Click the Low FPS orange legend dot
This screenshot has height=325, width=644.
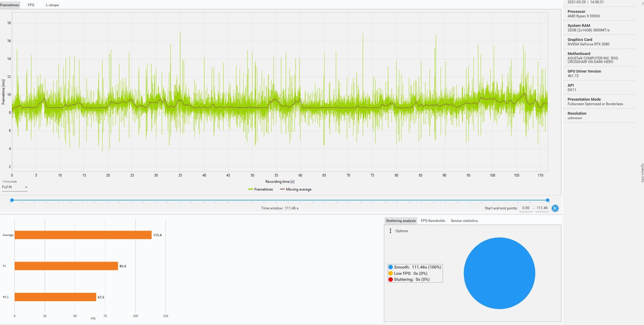point(391,273)
